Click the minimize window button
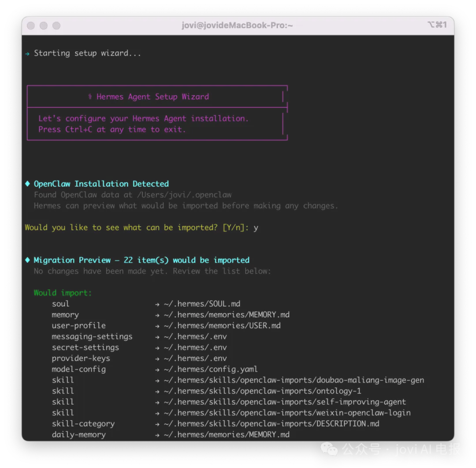The image size is (476, 468). pyautogui.click(x=43, y=26)
